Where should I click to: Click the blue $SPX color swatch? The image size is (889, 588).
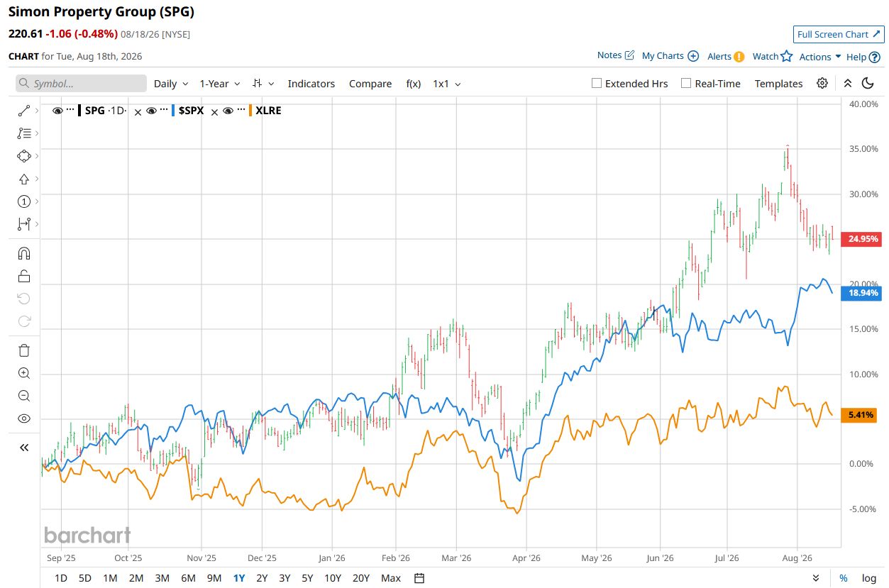174,111
